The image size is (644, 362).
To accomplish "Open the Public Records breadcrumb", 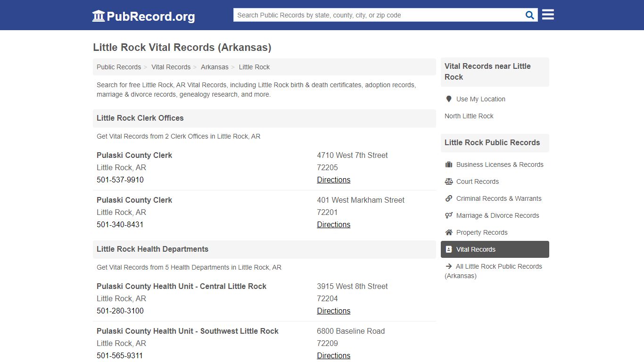I will (x=119, y=67).
